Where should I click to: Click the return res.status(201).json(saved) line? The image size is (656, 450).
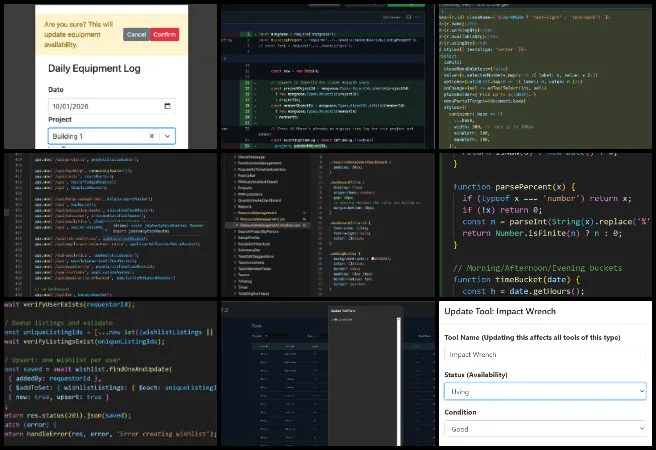point(68,415)
